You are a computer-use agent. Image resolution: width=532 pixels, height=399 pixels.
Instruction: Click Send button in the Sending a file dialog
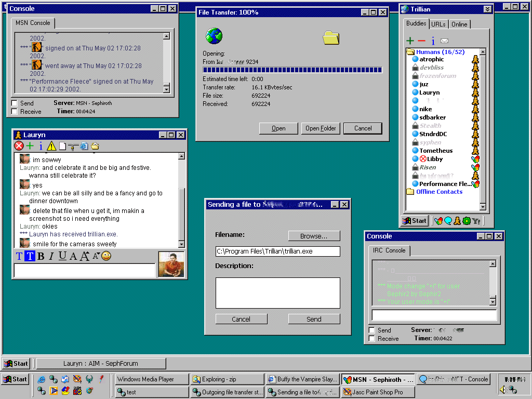coord(314,319)
